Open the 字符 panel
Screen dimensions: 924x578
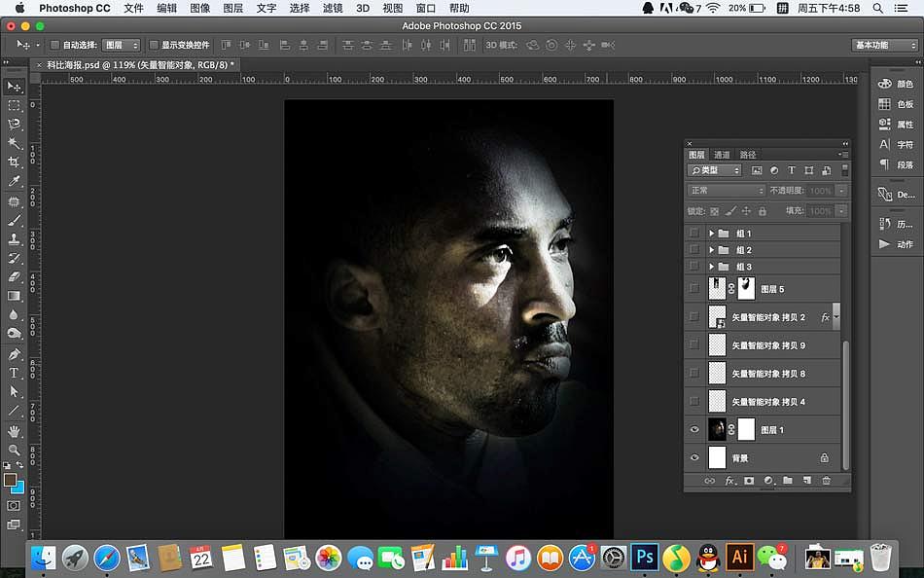coord(895,144)
